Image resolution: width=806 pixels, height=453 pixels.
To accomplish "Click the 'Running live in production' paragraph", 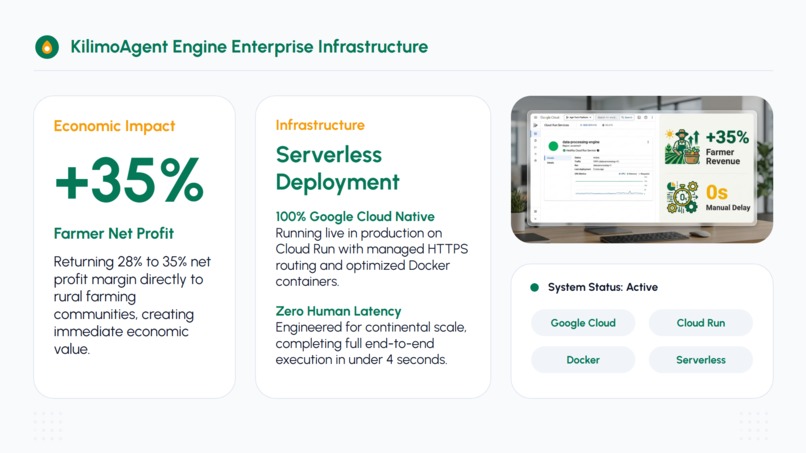I will [372, 257].
